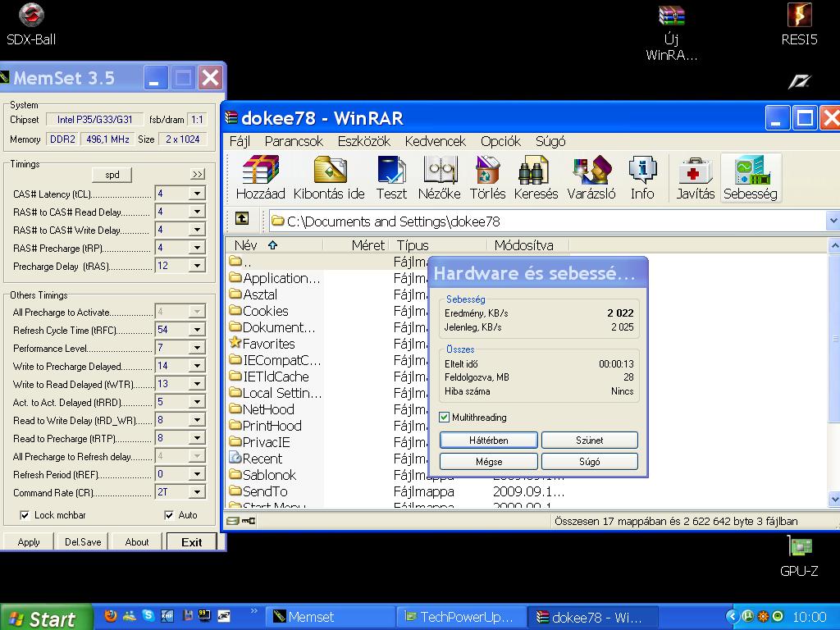Screen dimensions: 840x630
Task: Toggle the Auto checkbox in MemSet
Action: click(x=169, y=515)
